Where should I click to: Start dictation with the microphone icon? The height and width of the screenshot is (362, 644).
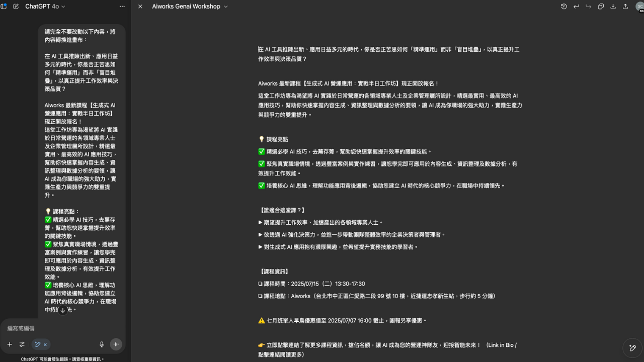coord(102,344)
